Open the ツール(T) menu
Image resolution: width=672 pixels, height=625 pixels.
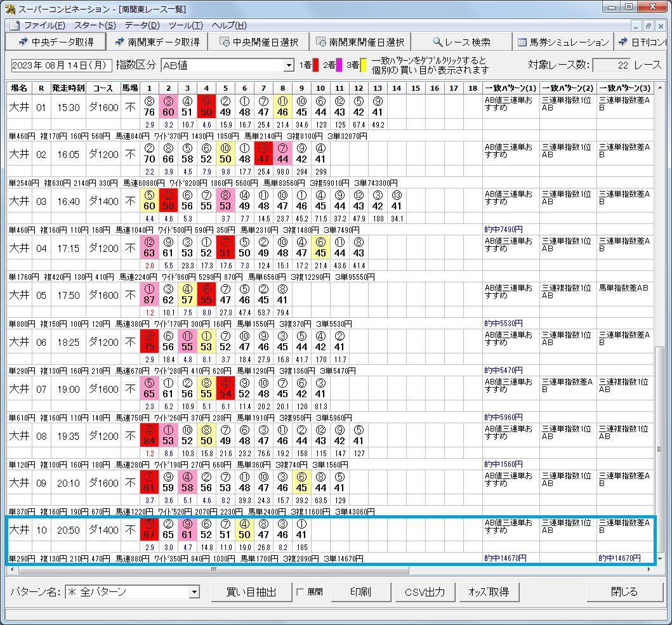(x=185, y=25)
